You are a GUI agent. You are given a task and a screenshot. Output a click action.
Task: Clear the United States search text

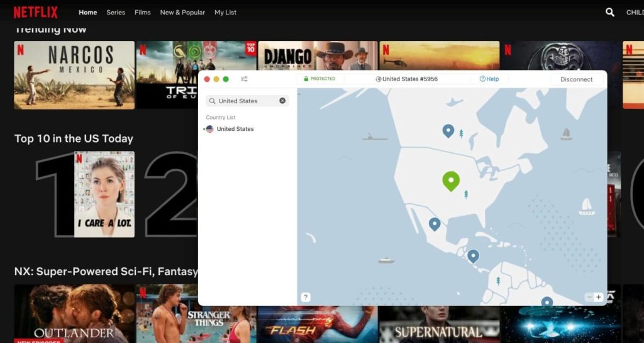point(282,101)
